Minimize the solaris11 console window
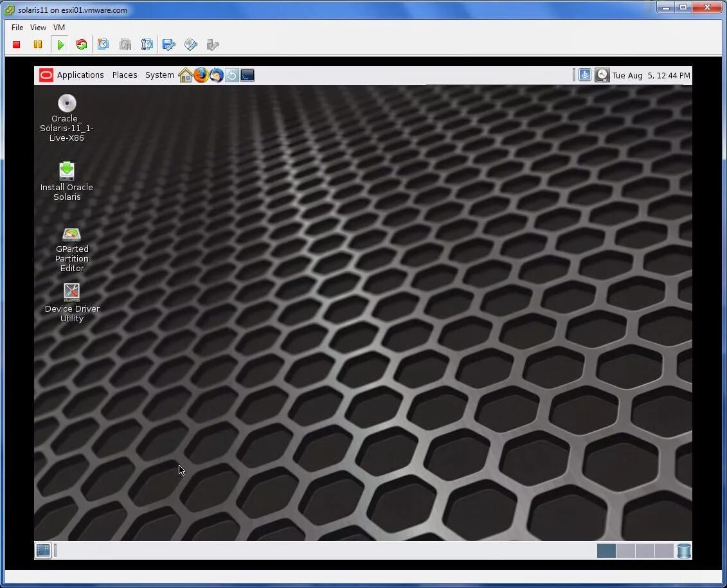 point(666,8)
